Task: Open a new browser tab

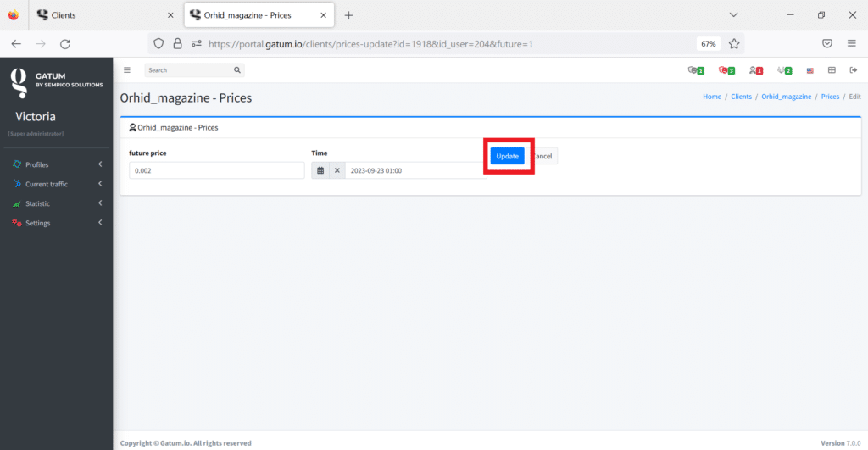Action: pos(348,15)
